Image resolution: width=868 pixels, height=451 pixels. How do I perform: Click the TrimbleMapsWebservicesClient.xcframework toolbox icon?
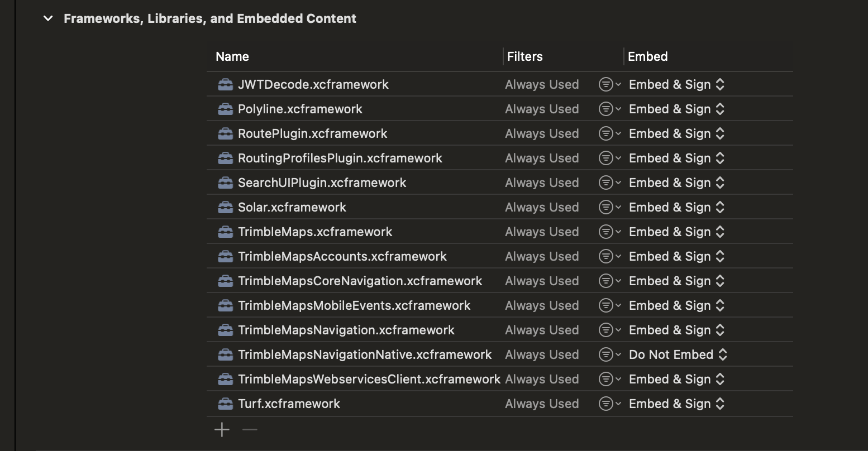(x=225, y=379)
